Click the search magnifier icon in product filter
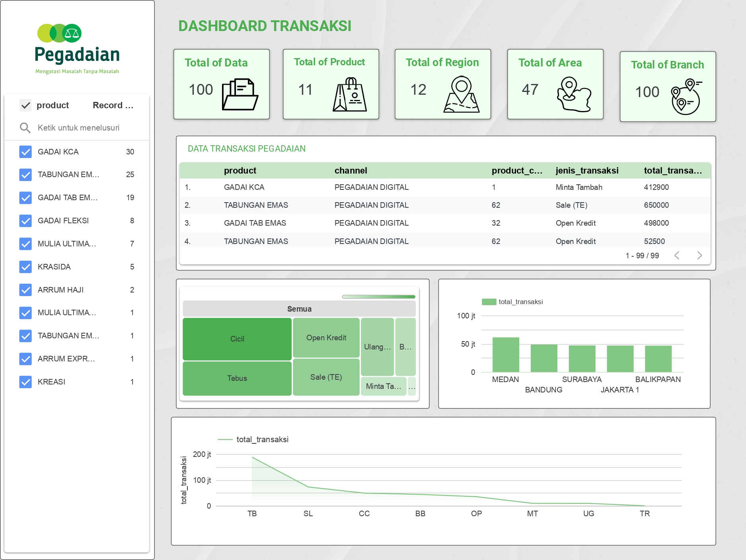746x560 pixels. click(x=25, y=128)
